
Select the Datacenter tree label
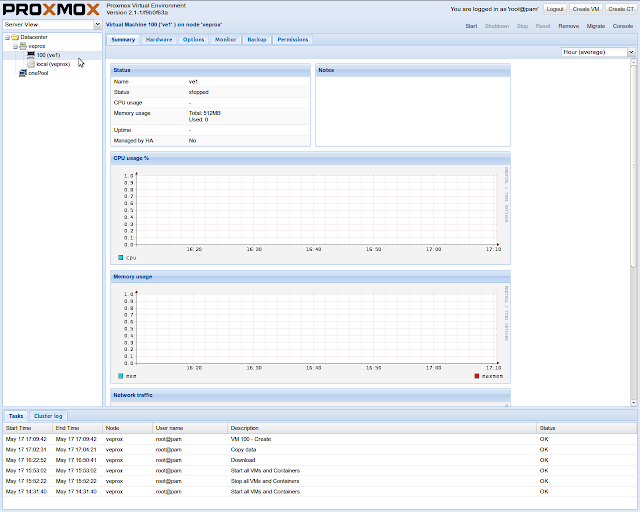pos(33,37)
